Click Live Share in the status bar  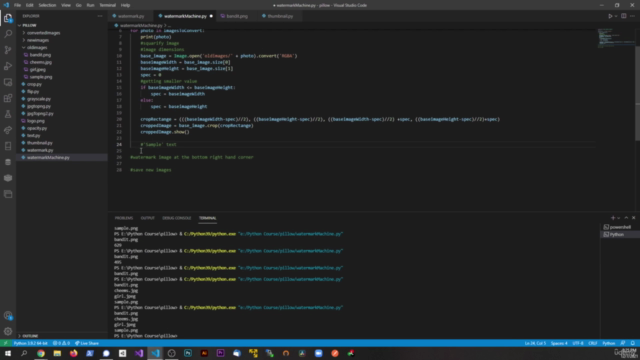[x=87, y=343]
